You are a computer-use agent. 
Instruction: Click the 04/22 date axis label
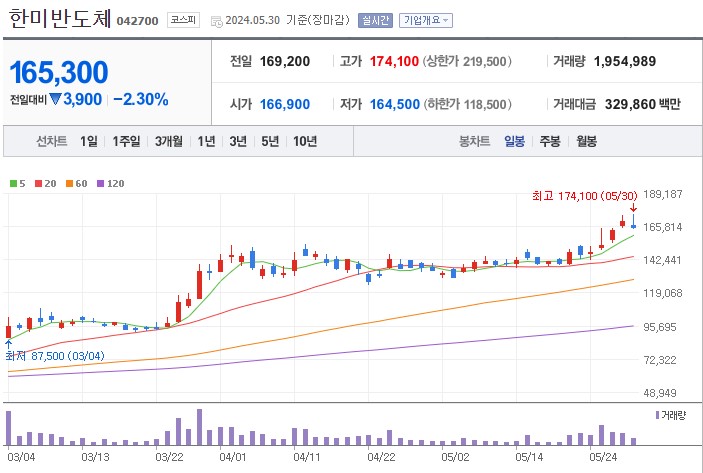point(381,457)
